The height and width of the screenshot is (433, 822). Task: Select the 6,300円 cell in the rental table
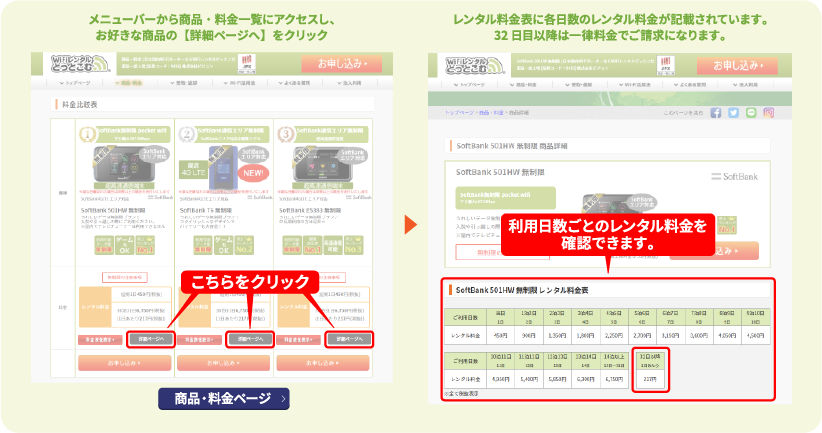[586, 379]
